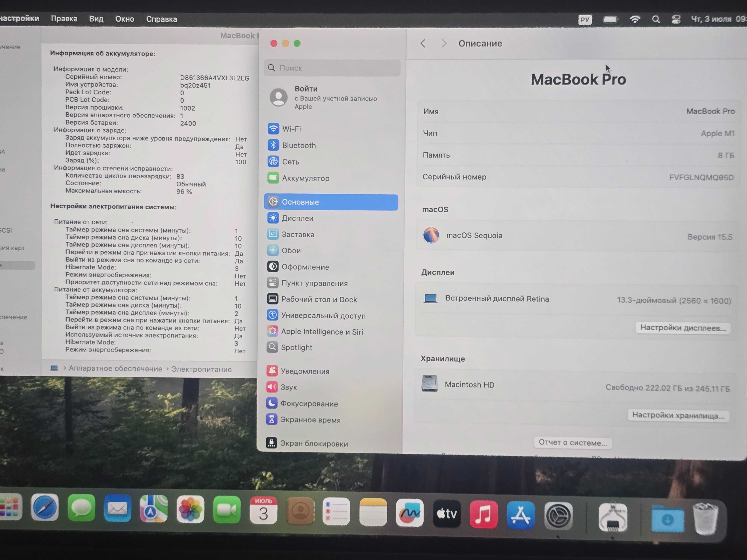Open Справка menu in menu bar
This screenshot has height=560, width=747.
coord(161,19)
